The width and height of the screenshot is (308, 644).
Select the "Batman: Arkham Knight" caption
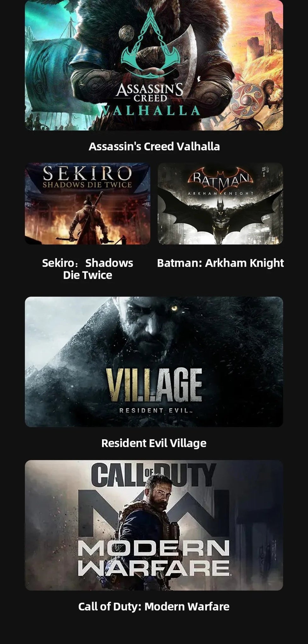(x=220, y=263)
